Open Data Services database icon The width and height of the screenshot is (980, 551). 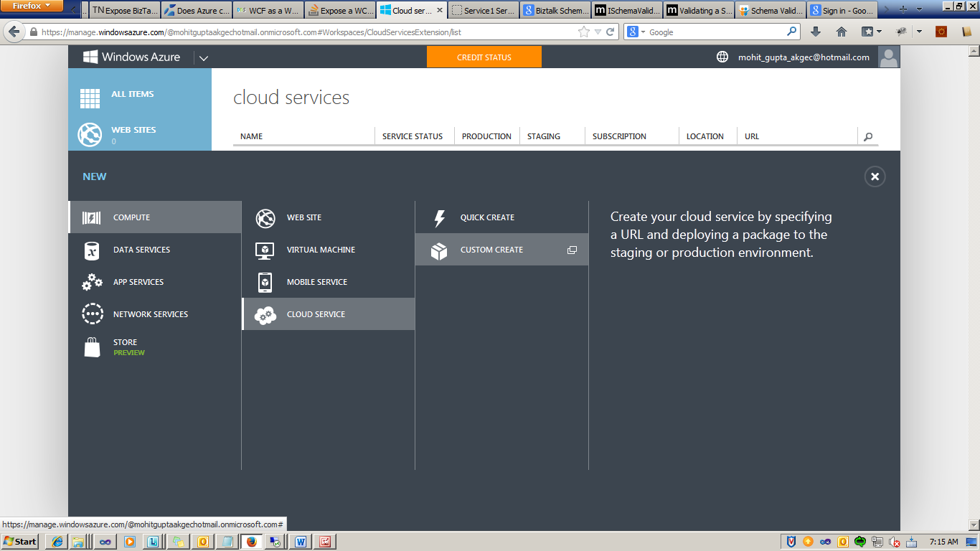[x=92, y=250]
